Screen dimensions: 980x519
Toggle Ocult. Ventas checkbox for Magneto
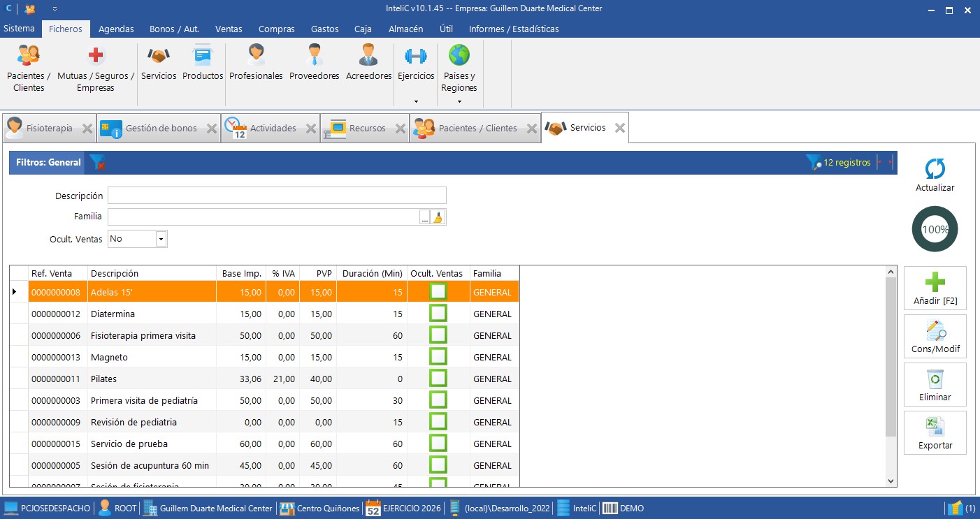(x=438, y=357)
